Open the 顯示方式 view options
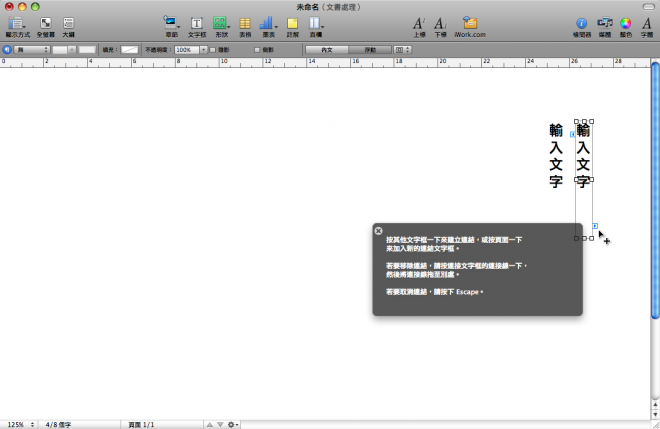Viewport: 660px width, 429px height. pos(15,23)
